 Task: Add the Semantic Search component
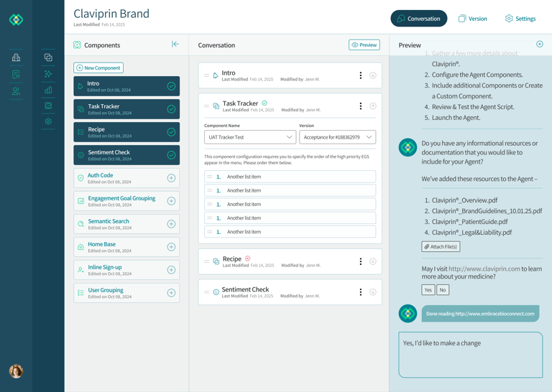[x=171, y=224]
